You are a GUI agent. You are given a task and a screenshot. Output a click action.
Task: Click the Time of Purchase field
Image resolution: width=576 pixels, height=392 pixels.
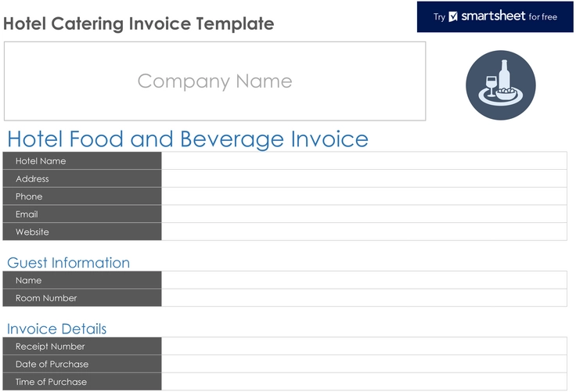[x=364, y=382]
